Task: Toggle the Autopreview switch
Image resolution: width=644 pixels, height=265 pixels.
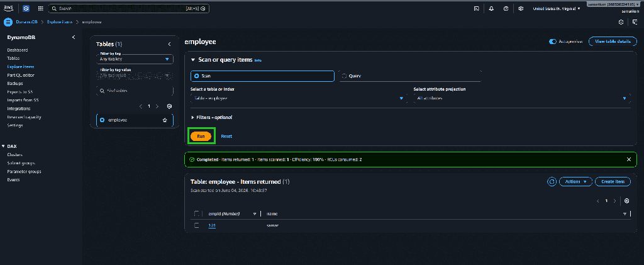Action: pos(552,42)
